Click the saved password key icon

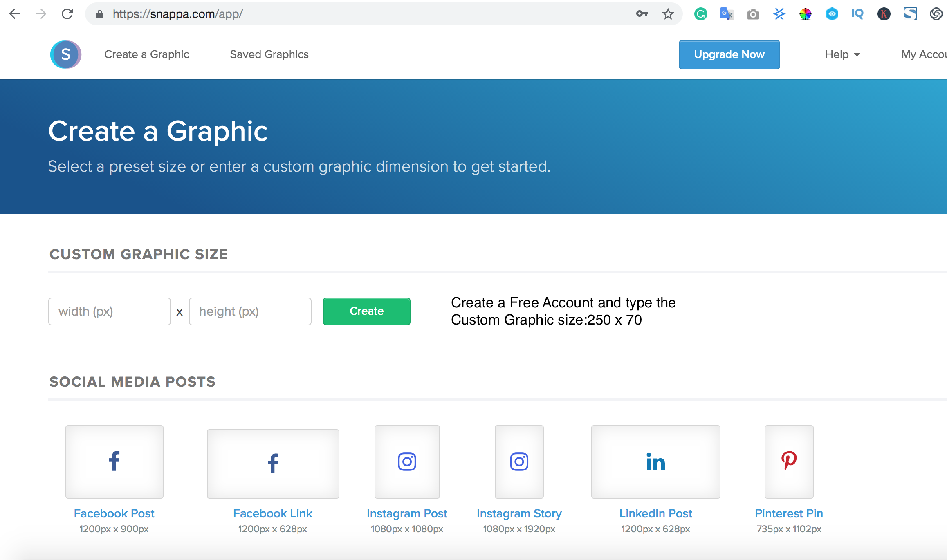(642, 14)
